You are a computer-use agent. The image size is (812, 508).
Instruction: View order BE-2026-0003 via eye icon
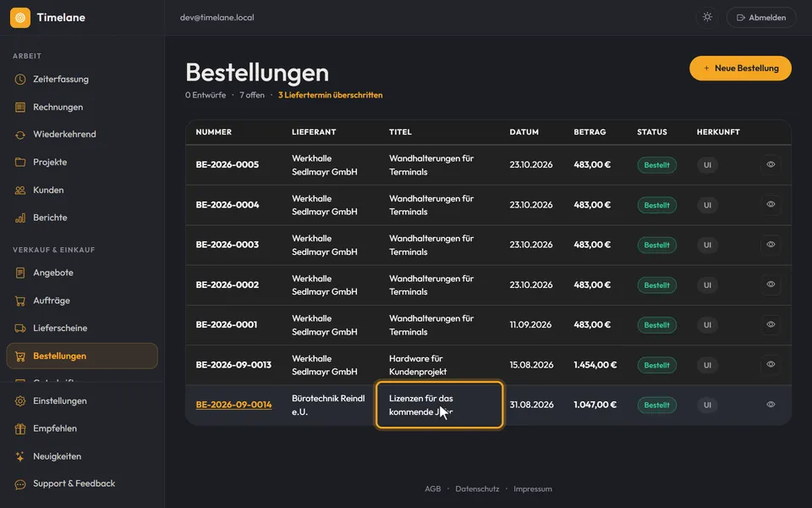point(771,244)
